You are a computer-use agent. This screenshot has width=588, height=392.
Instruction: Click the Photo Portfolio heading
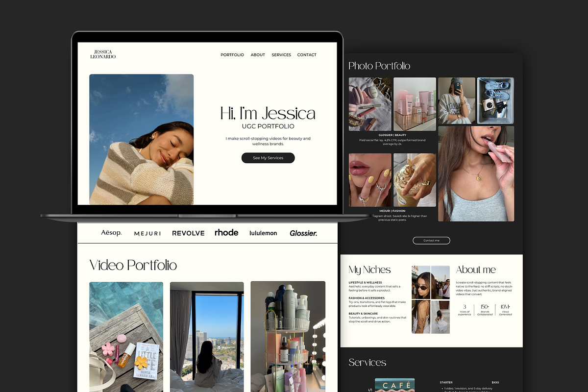click(x=379, y=66)
